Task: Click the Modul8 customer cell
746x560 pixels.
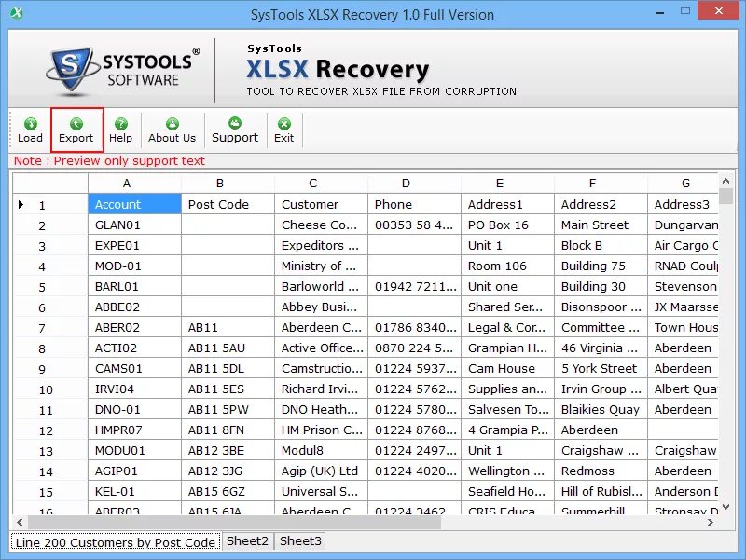Action: 321,451
